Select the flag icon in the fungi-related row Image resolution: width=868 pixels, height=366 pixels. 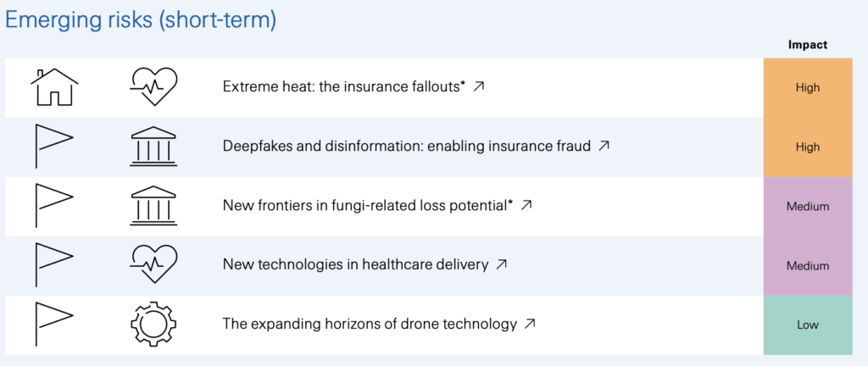54,206
